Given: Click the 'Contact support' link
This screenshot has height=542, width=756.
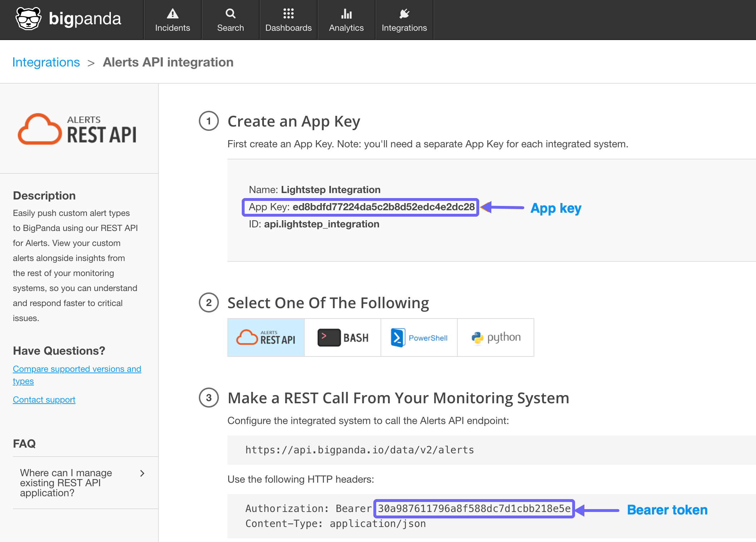Looking at the screenshot, I should (44, 399).
